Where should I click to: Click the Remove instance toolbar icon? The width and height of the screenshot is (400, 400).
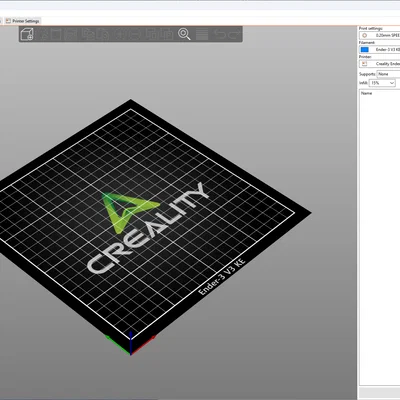[134, 34]
